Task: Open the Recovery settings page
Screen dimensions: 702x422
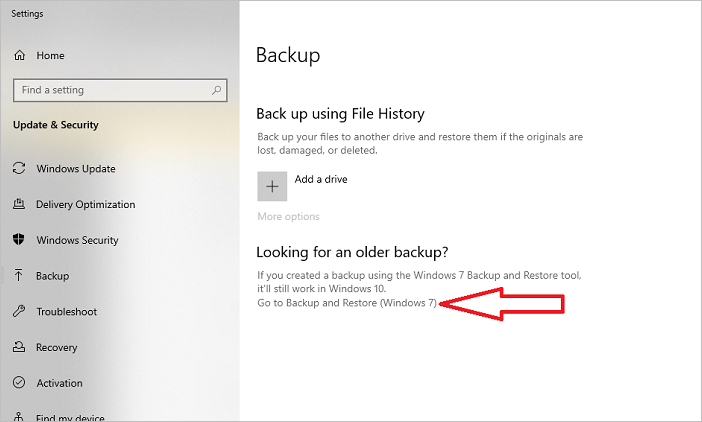Action: 56,348
